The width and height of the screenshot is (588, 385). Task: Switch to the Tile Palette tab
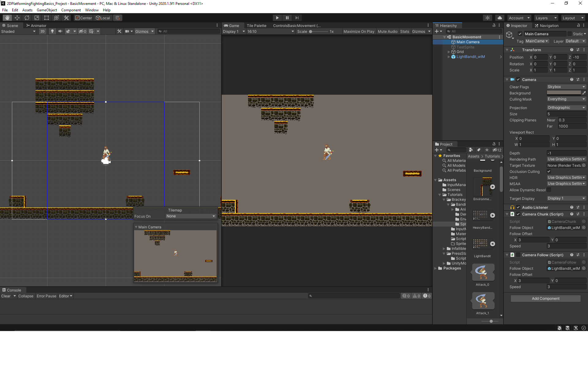coord(256,25)
